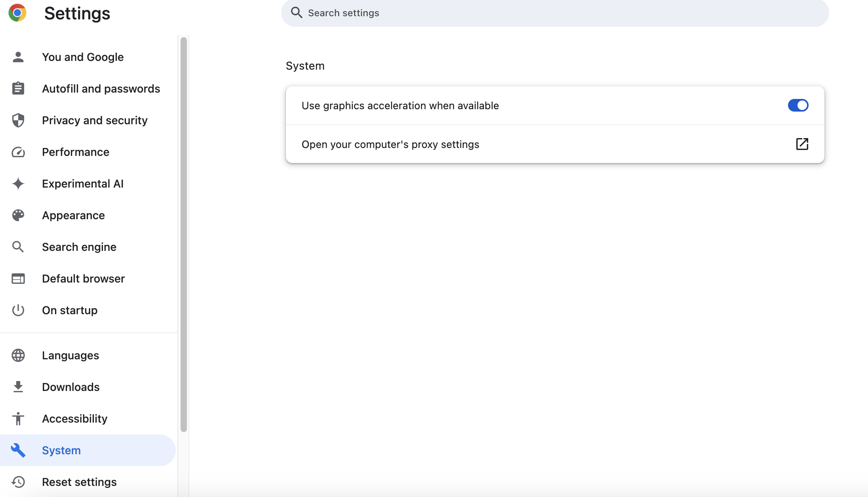Viewport: 868px width, 497px height.
Task: Click the speedometer Performance icon
Action: pos(18,152)
